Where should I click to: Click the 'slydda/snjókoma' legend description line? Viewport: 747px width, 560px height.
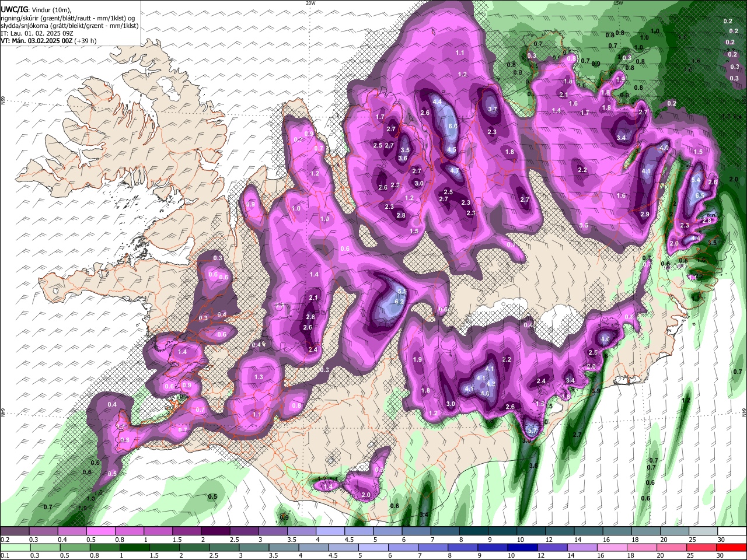click(69, 26)
